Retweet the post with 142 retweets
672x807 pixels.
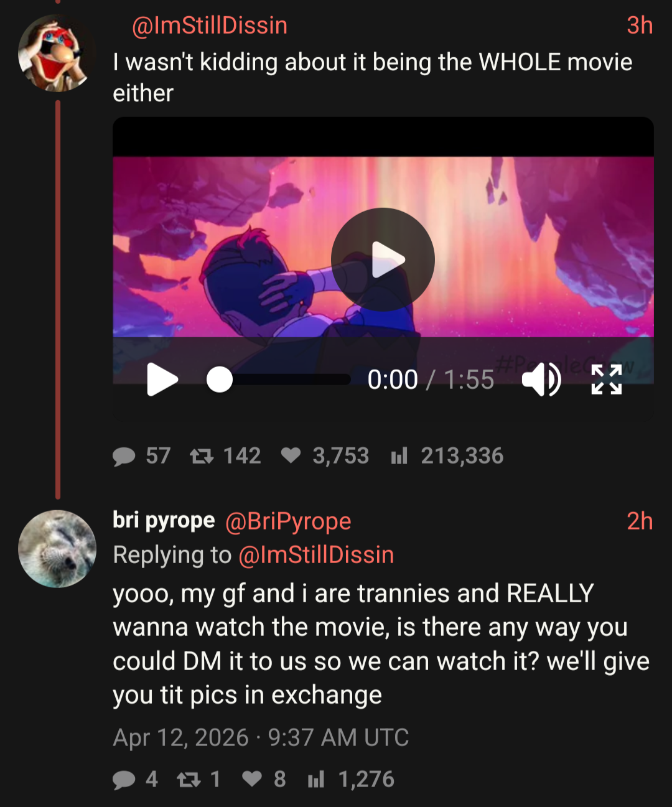(x=202, y=456)
